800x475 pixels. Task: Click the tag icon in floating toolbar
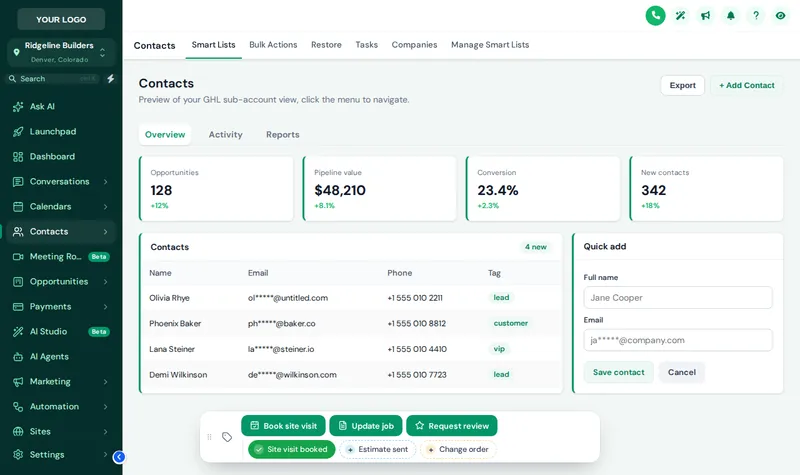[227, 437]
